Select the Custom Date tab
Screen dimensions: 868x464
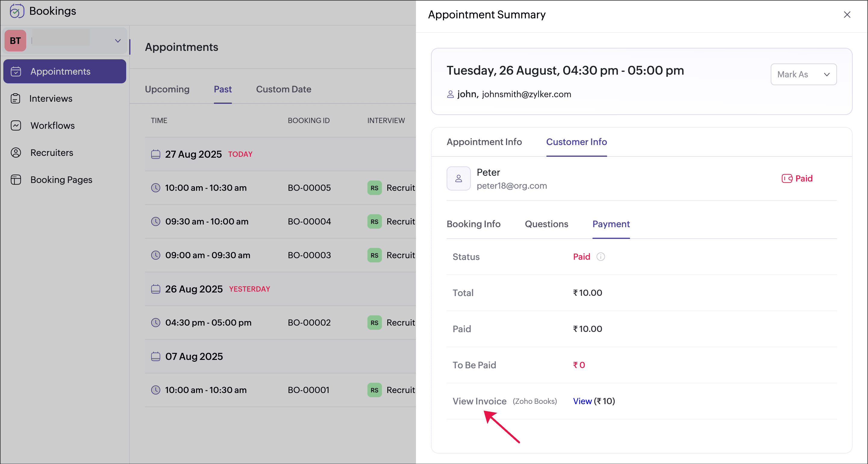pyautogui.click(x=283, y=89)
